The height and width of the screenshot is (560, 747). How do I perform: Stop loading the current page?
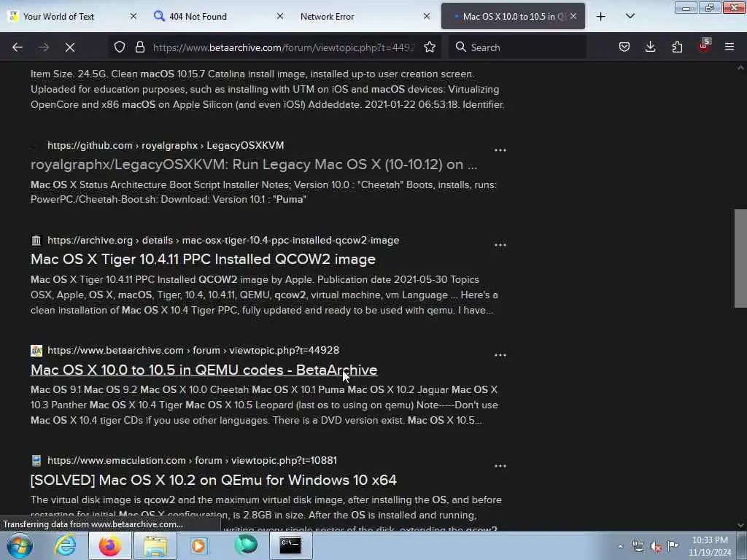click(x=69, y=47)
